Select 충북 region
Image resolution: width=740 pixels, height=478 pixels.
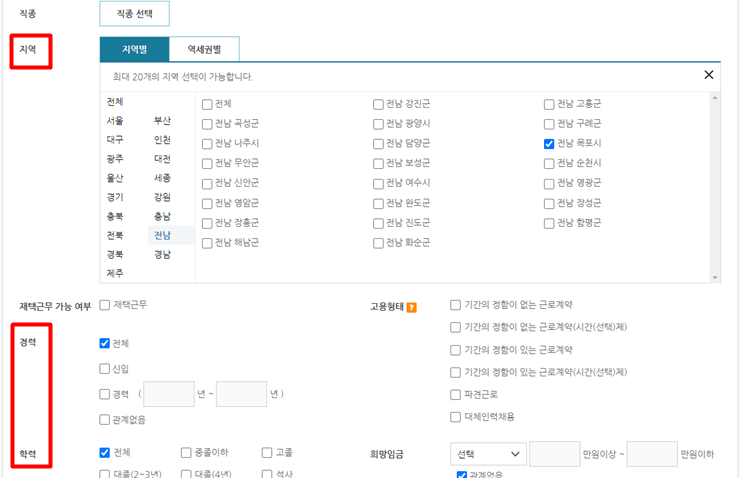115,216
